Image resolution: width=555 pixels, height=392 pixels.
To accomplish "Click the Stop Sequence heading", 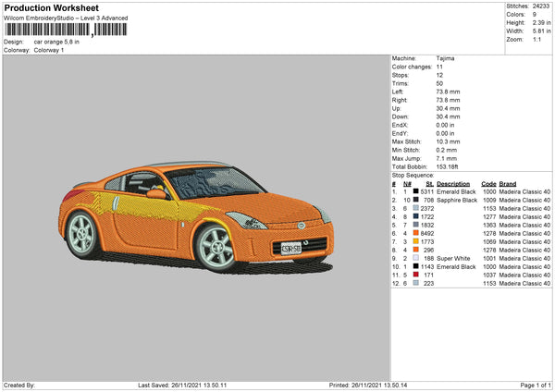I will [413, 174].
